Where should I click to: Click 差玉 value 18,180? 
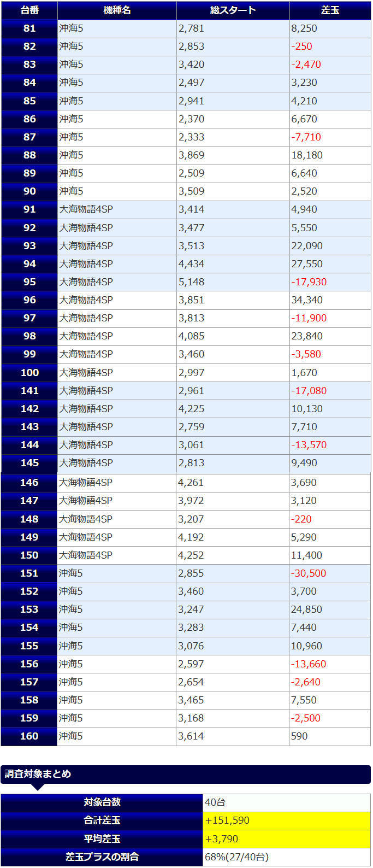(x=307, y=155)
